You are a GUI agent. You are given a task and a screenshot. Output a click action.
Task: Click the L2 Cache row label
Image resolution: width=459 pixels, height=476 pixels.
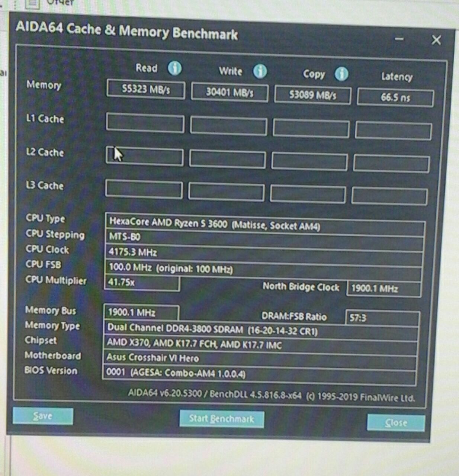pyautogui.click(x=45, y=152)
